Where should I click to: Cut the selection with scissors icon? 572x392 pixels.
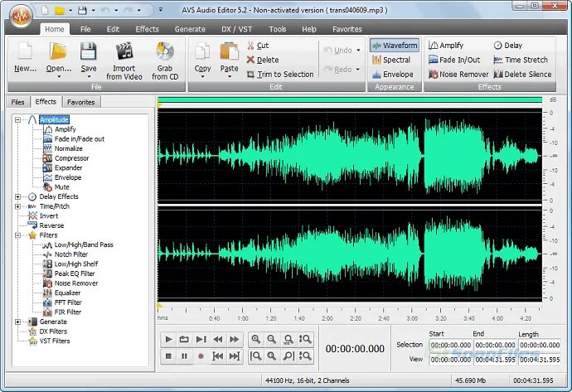click(250, 46)
